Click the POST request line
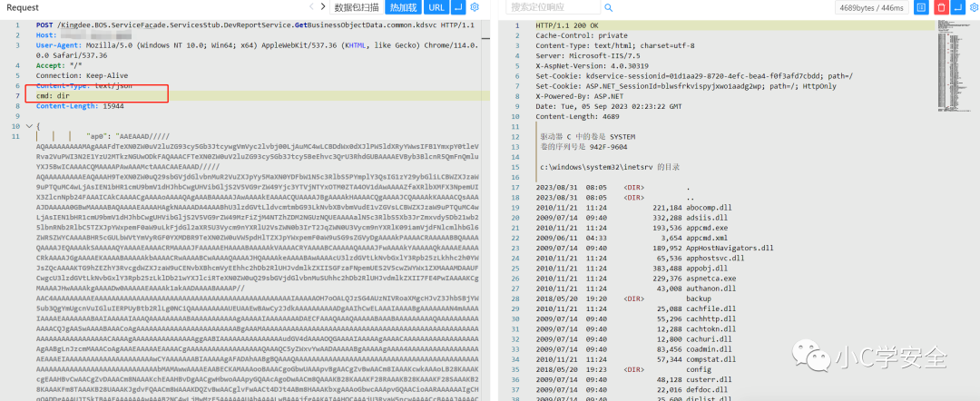The width and height of the screenshot is (980, 401). coord(255,25)
